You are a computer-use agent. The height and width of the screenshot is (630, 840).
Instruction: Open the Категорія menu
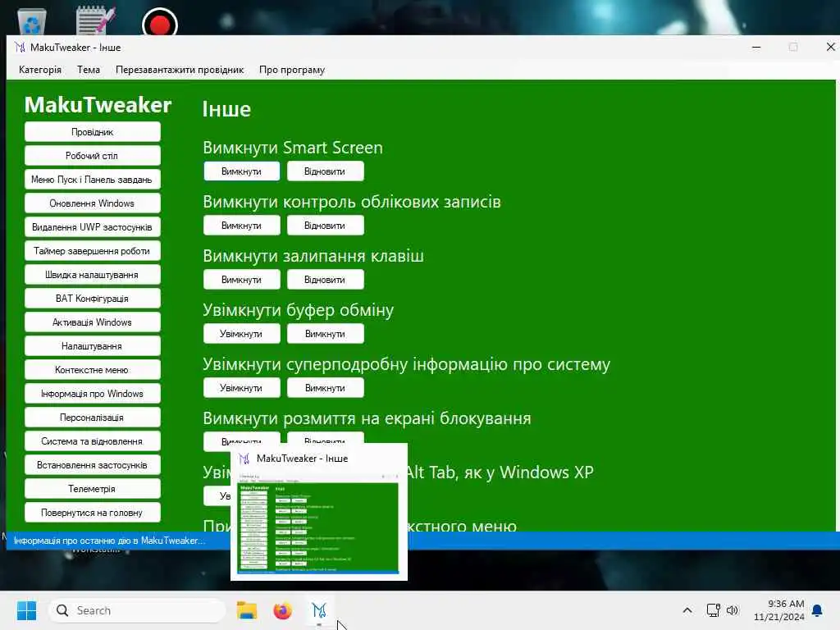point(40,70)
